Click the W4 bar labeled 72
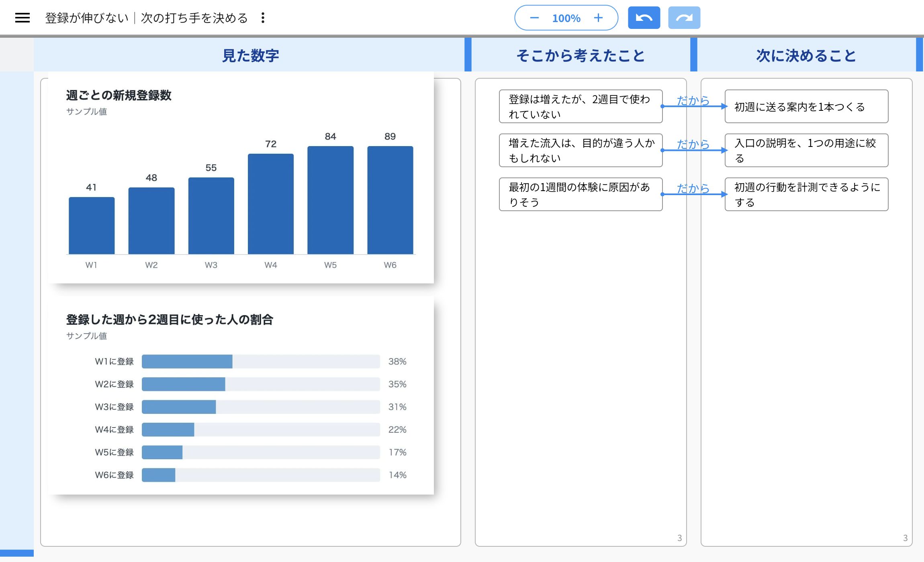This screenshot has height=562, width=924. coord(271,204)
